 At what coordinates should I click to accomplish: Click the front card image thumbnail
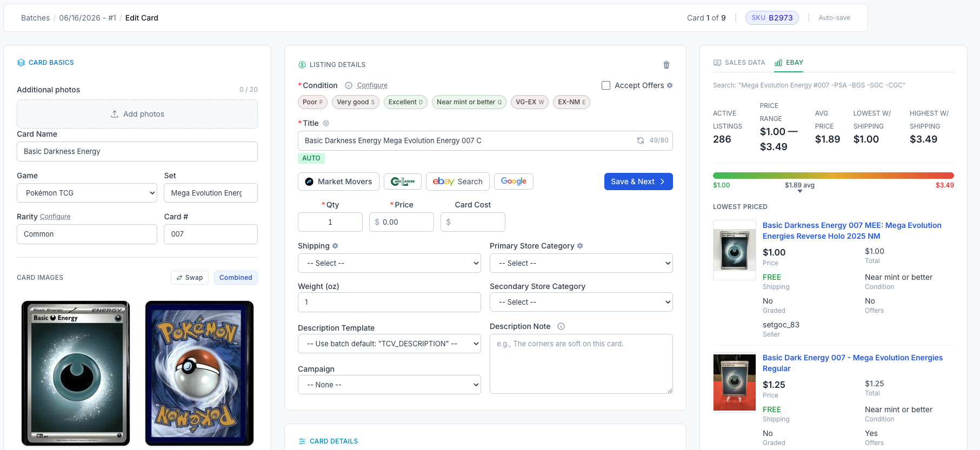76,373
